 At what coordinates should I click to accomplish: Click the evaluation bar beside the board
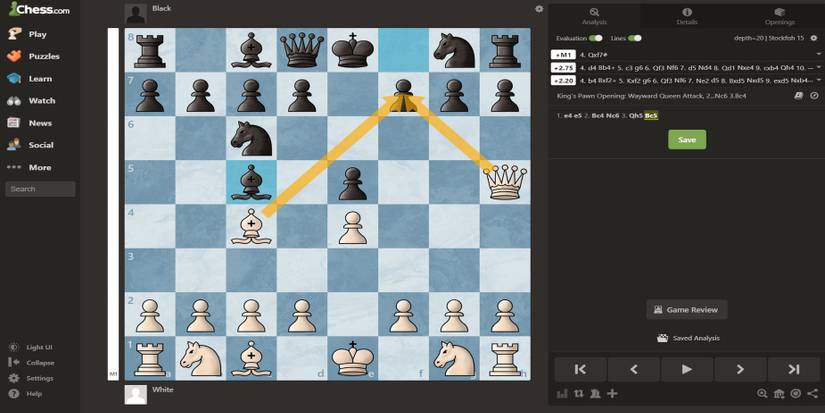[113, 204]
